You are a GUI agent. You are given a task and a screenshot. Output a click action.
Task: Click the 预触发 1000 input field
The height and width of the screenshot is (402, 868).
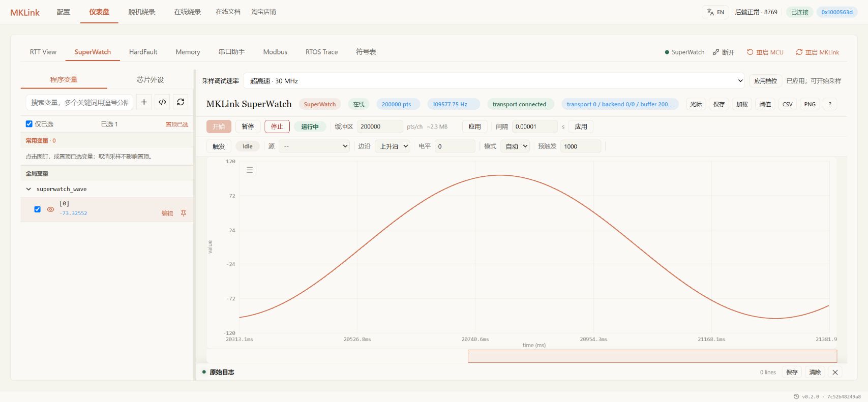tap(581, 146)
